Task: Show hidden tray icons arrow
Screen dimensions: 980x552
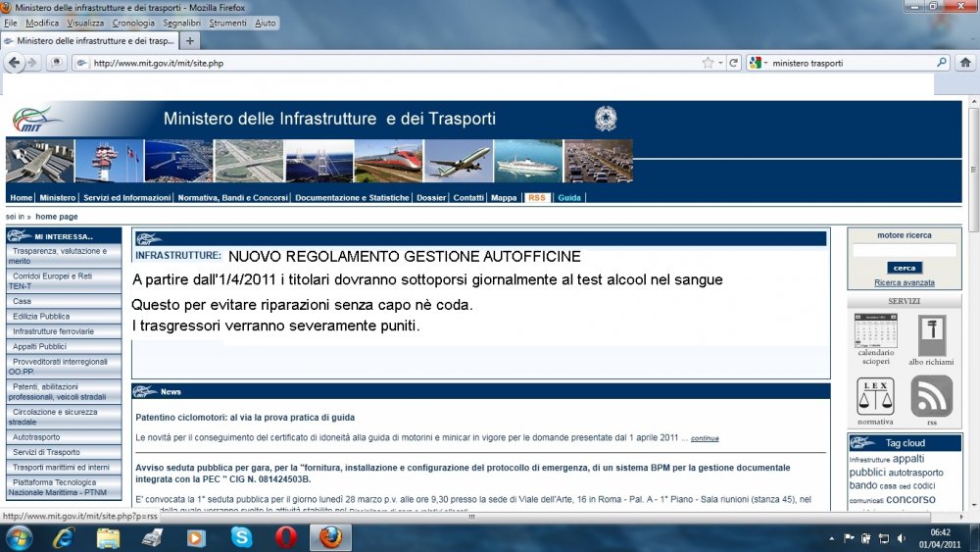Action: pos(831,538)
